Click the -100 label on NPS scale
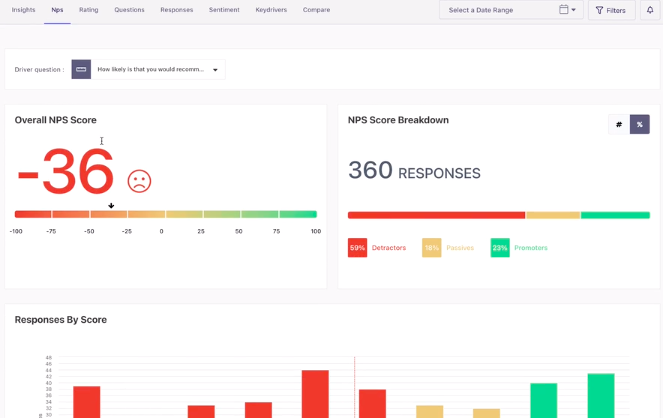The image size is (663, 418). point(16,231)
